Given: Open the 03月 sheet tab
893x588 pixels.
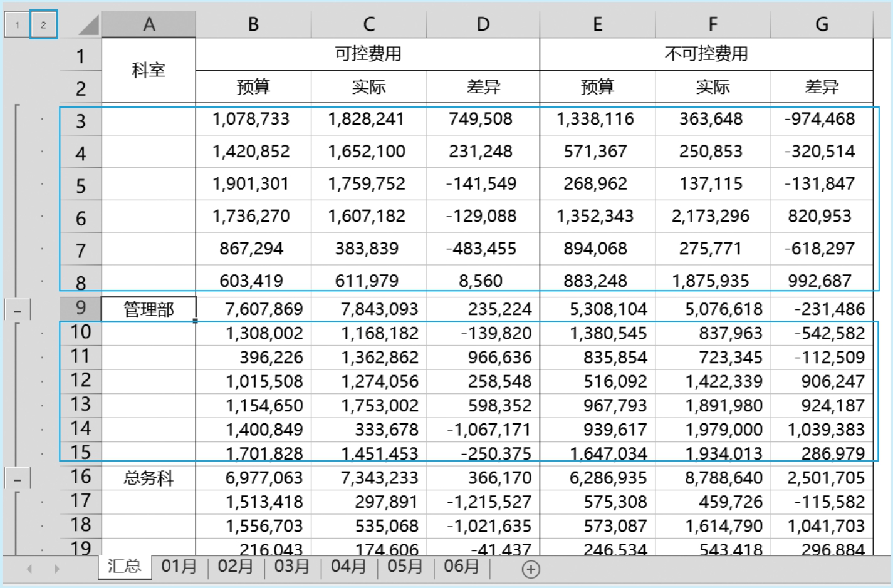Looking at the screenshot, I should 292,567.
